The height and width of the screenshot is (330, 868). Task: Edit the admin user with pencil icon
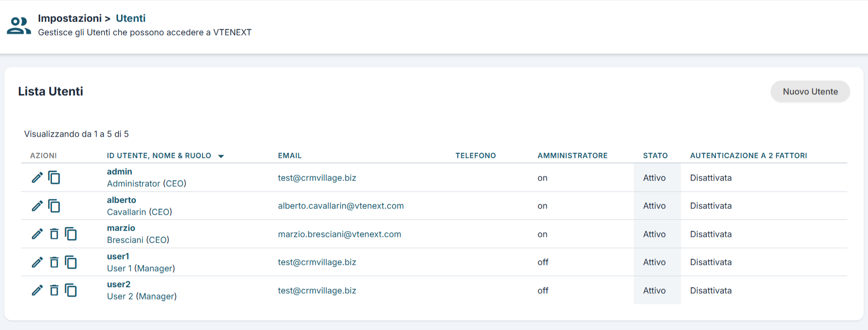pyautogui.click(x=37, y=178)
